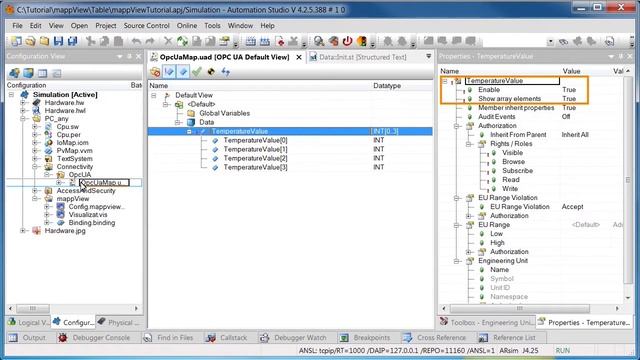Collapse the Connectivity folder node
This screenshot has width=640, height=360.
pos(36,167)
